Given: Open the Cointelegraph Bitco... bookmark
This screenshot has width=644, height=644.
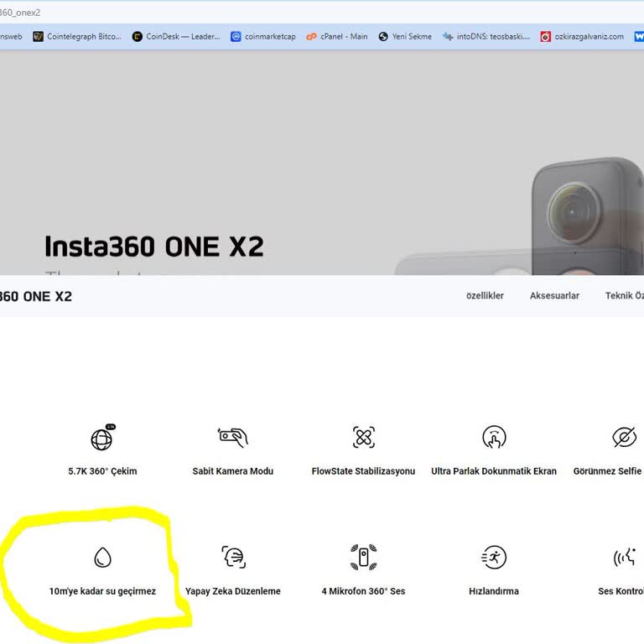Looking at the screenshot, I should pos(77,37).
